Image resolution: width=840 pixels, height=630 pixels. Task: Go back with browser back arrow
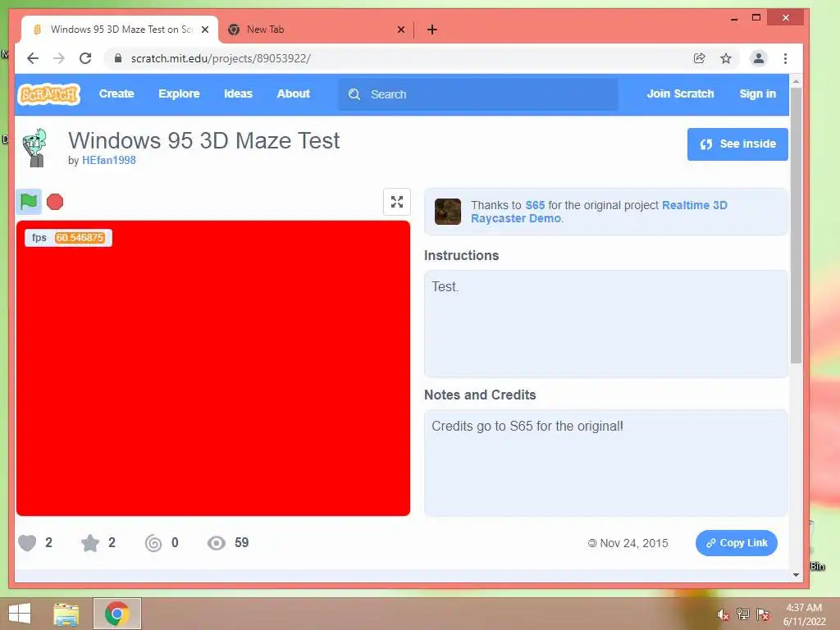33,58
